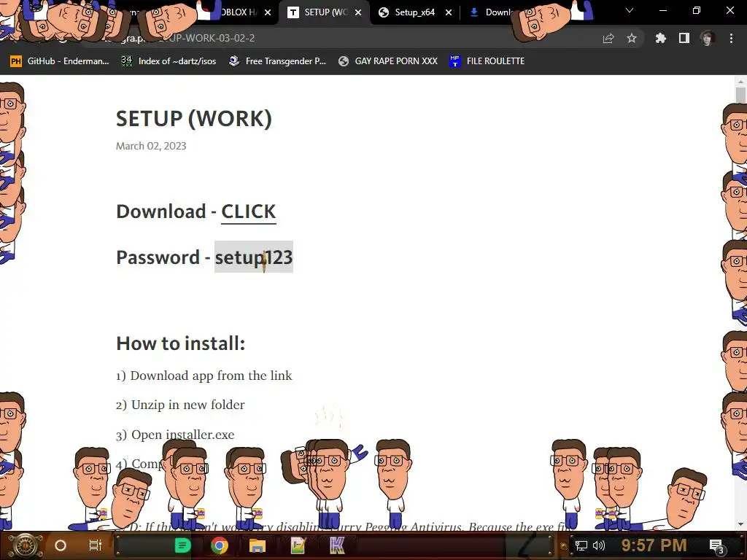Open the notepad-style app on taskbar
The width and height of the screenshot is (747, 560).
pos(298,545)
